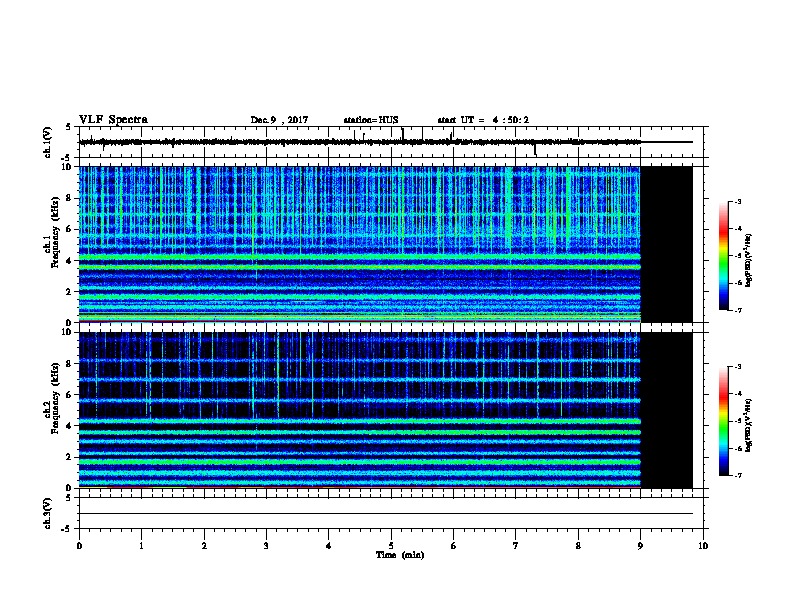This screenshot has height=612, width=792.
Task: Click inside the ch.1 spectrogram panel
Action: coord(360,244)
